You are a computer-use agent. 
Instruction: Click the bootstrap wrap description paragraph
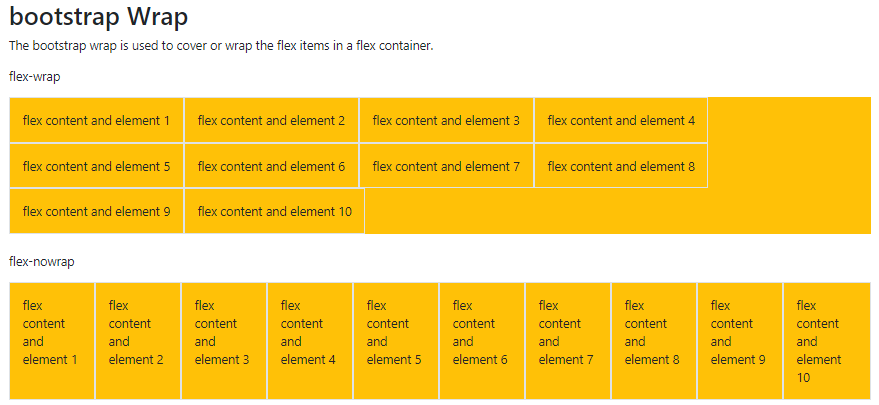click(220, 46)
